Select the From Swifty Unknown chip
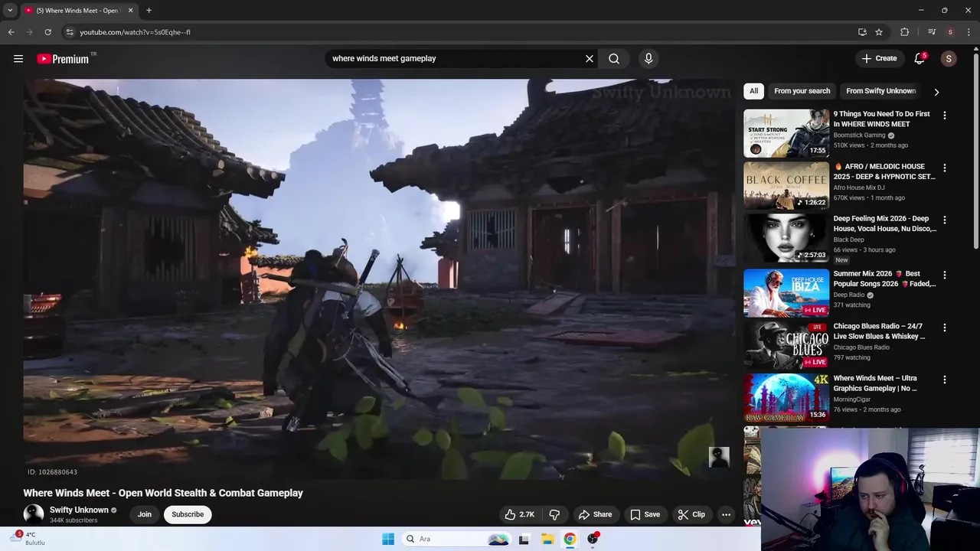 point(880,91)
